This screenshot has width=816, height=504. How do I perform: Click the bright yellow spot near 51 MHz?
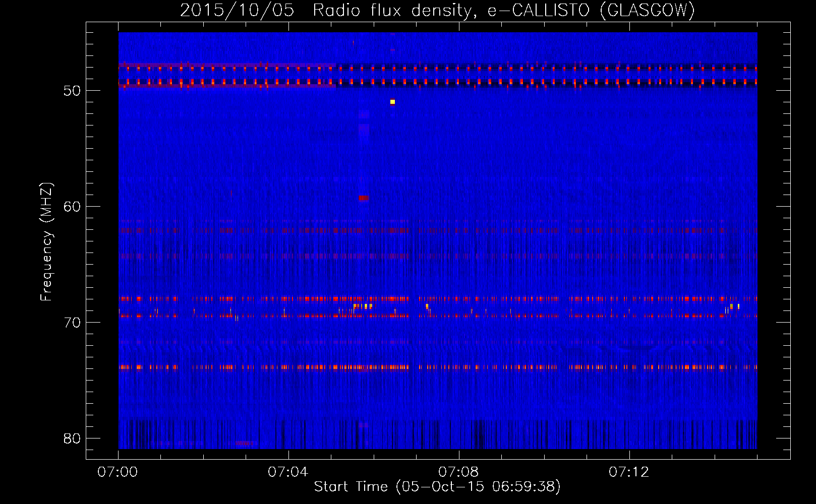point(392,102)
